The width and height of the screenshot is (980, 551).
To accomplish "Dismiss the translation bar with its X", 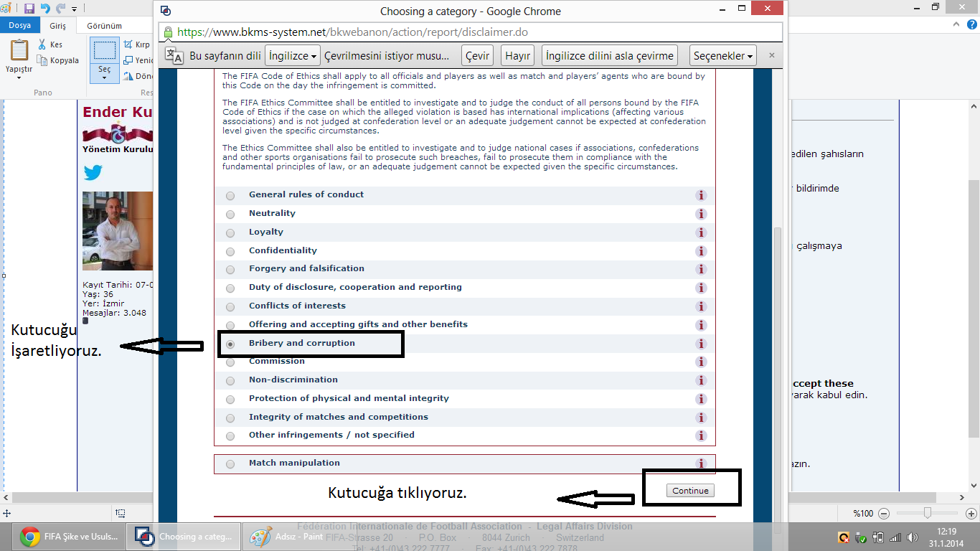I will tap(772, 55).
